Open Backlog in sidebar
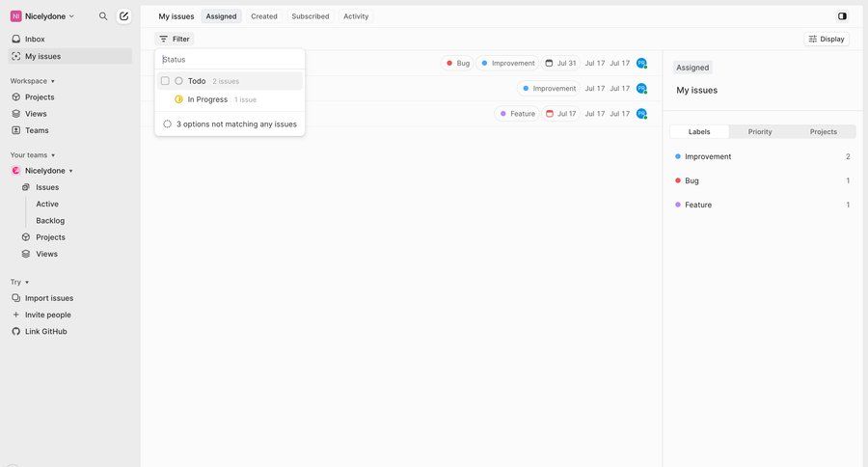 pos(50,221)
